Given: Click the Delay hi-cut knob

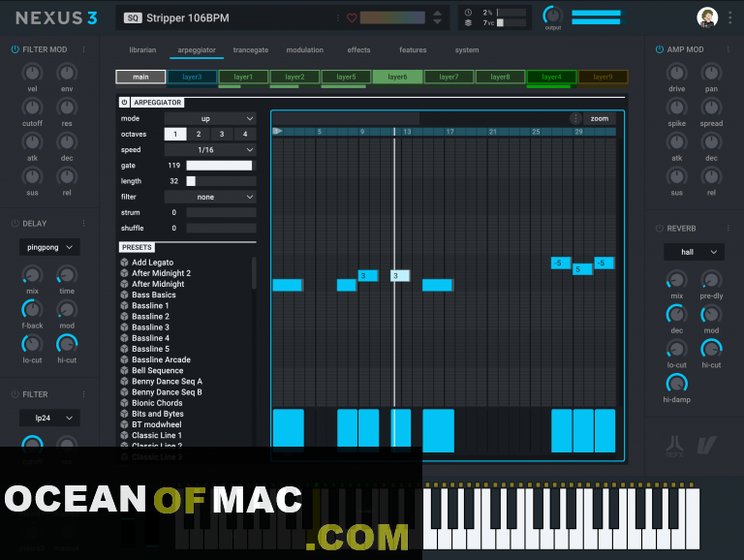Looking at the screenshot, I should coord(67,344).
